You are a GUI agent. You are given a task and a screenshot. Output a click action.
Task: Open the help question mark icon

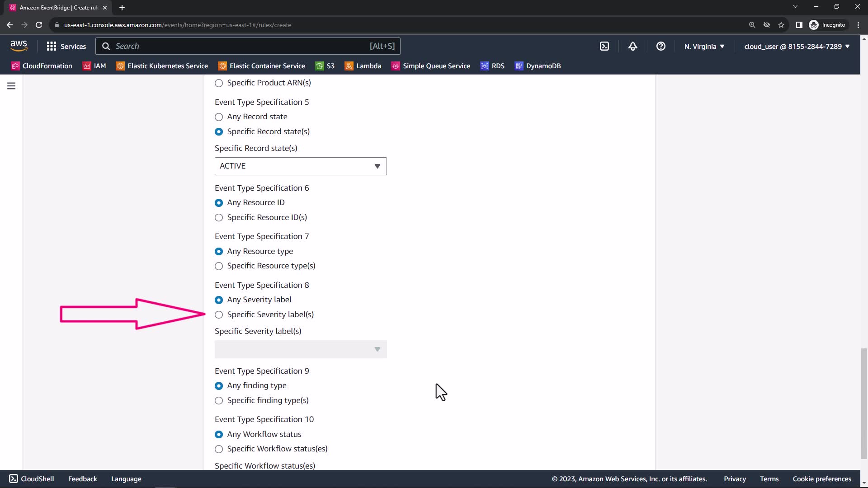point(660,46)
